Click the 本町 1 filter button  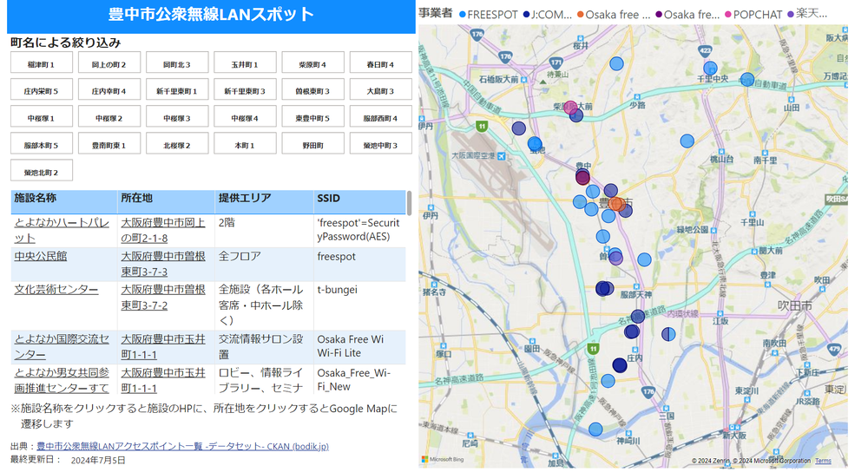pos(245,144)
